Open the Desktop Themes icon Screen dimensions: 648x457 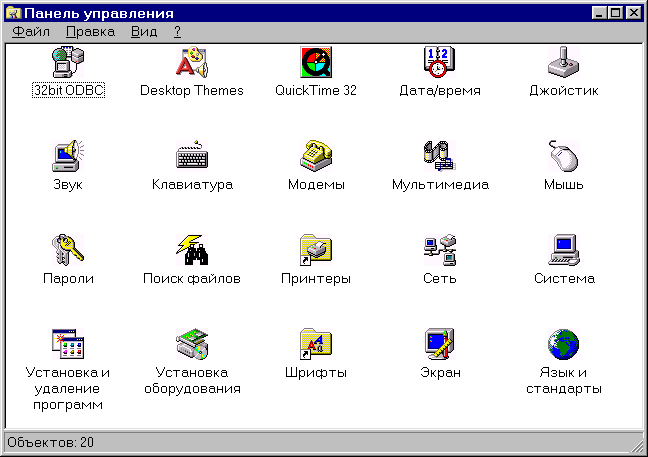pyautogui.click(x=192, y=62)
